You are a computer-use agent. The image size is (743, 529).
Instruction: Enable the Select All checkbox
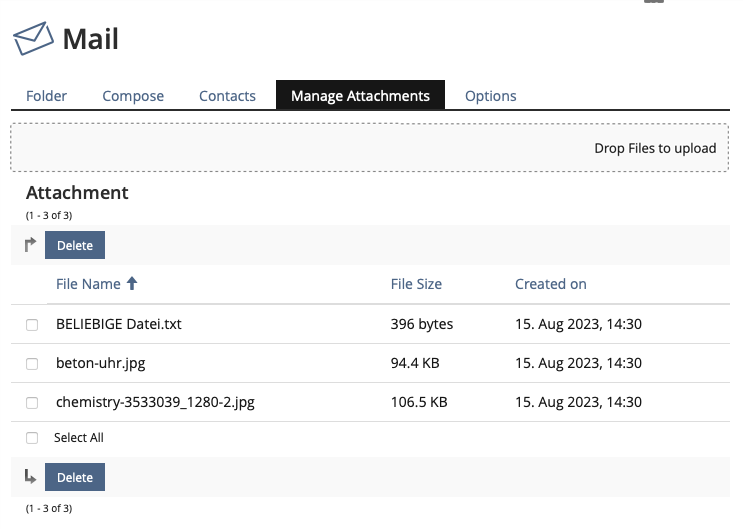click(32, 438)
